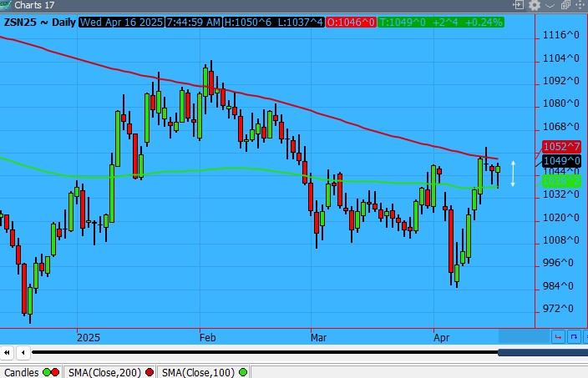
Task: Click the green SMA 100 color dot
Action: [x=243, y=372]
